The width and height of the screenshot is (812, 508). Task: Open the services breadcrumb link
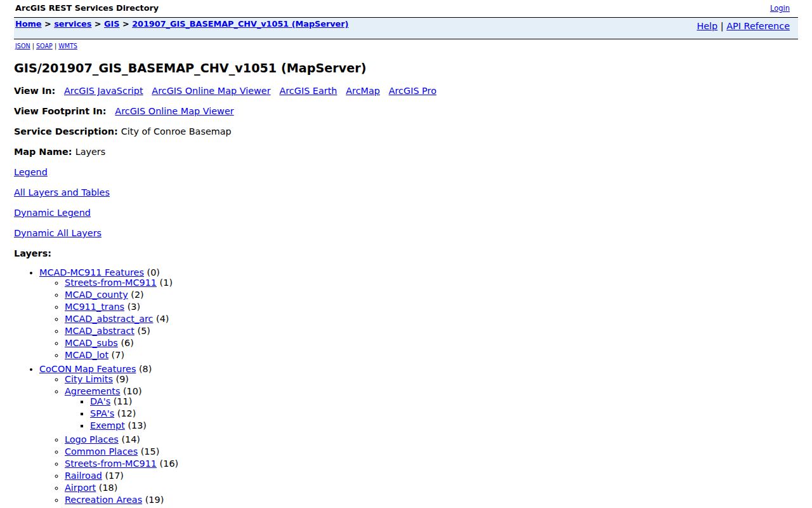(72, 24)
